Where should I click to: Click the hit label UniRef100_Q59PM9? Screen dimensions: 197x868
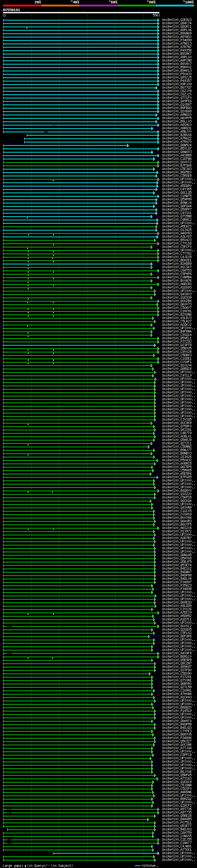(x=177, y=200)
